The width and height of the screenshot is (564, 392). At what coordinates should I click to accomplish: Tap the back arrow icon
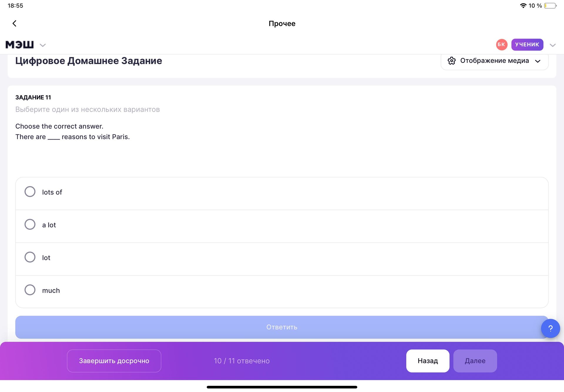14,24
